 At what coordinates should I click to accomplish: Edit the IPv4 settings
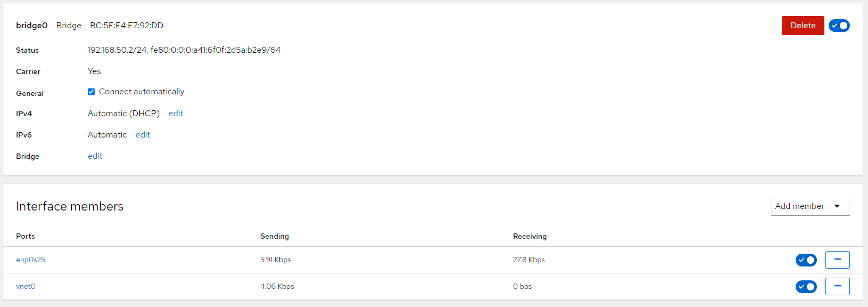pyautogui.click(x=176, y=114)
